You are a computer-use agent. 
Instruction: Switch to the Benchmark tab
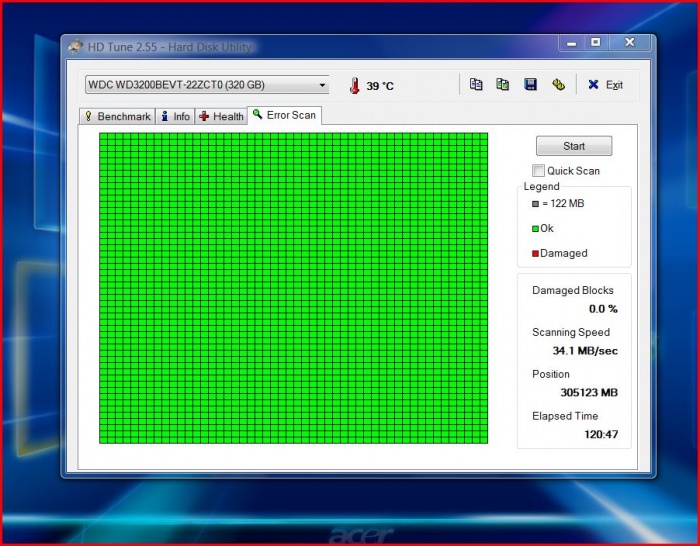point(117,116)
